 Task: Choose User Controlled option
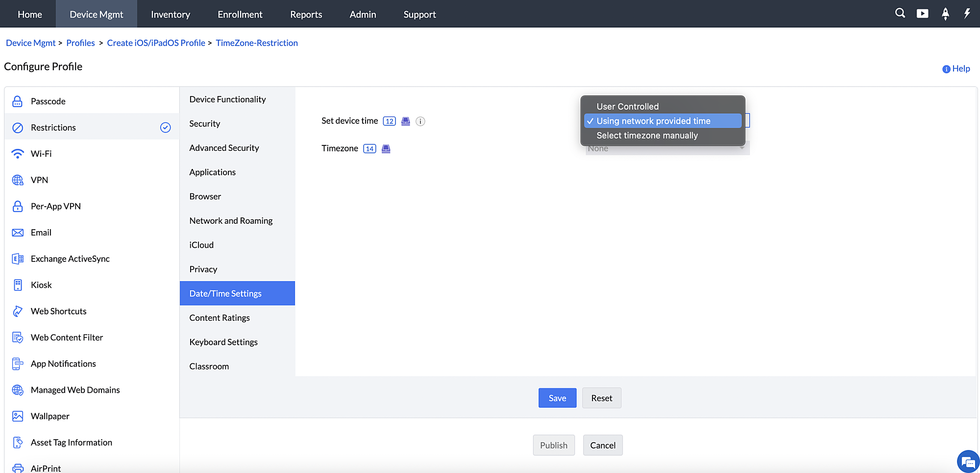(x=627, y=107)
